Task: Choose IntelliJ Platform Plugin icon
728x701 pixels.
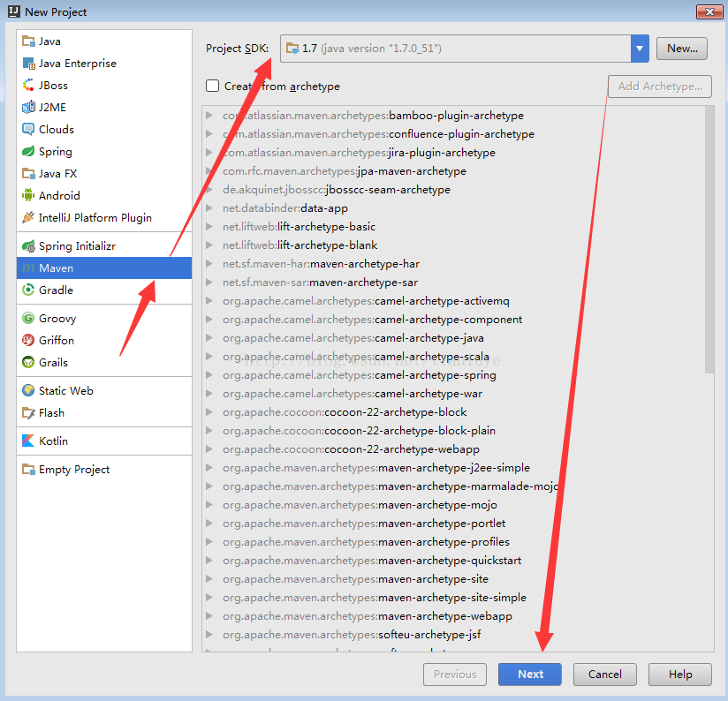Action: (28, 217)
